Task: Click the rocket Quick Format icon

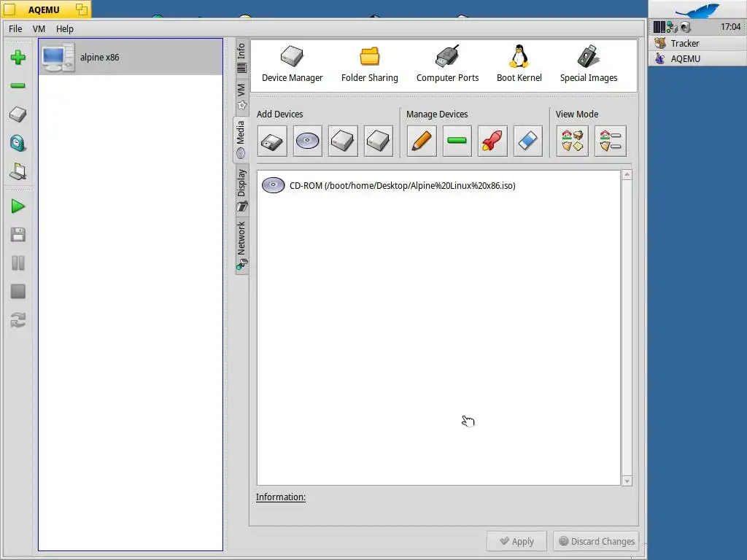Action: [492, 141]
